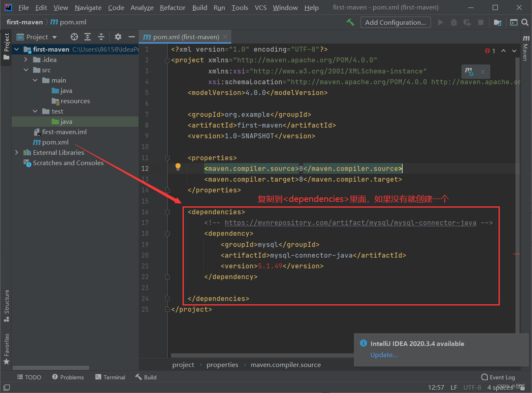Collapse the first-maven project root
The height and width of the screenshot is (393, 532).
tap(17, 49)
